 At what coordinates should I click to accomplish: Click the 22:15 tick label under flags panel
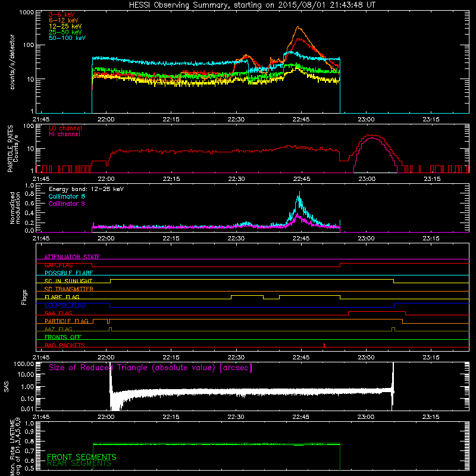click(x=171, y=358)
